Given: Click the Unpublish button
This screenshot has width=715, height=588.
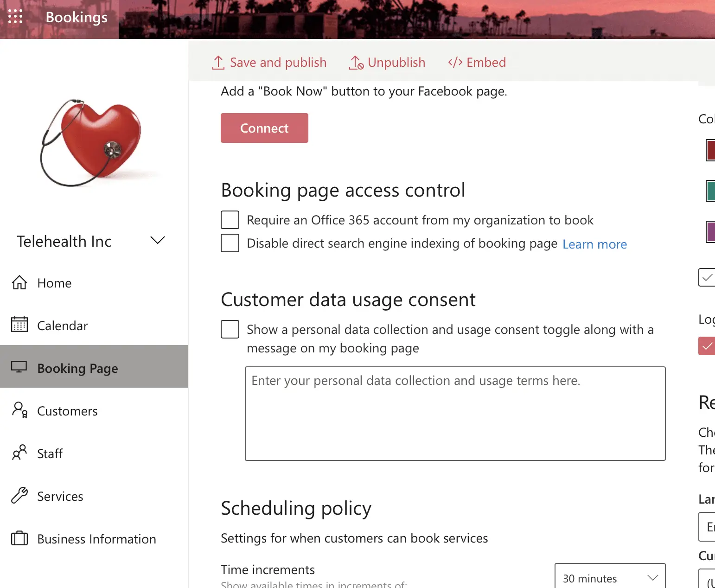Looking at the screenshot, I should click(x=387, y=63).
